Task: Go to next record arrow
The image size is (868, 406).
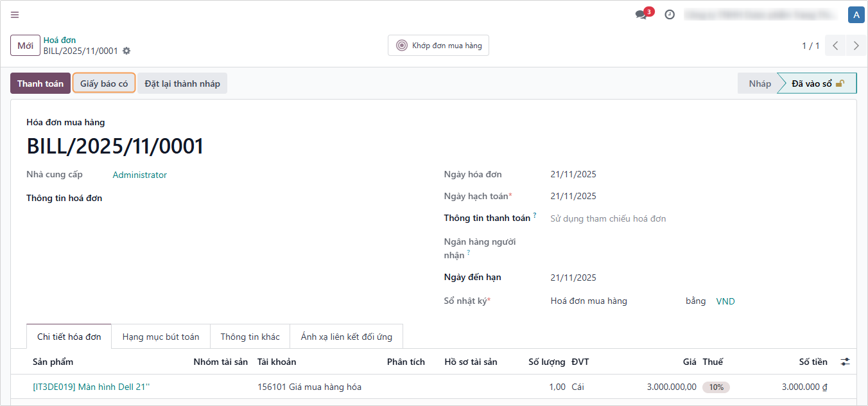Action: click(x=856, y=46)
